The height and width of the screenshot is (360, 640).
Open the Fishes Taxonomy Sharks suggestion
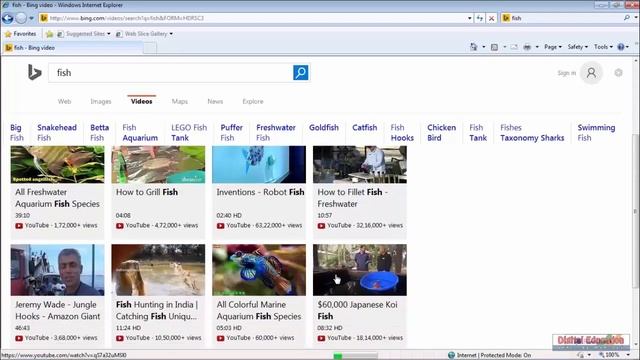pos(532,133)
